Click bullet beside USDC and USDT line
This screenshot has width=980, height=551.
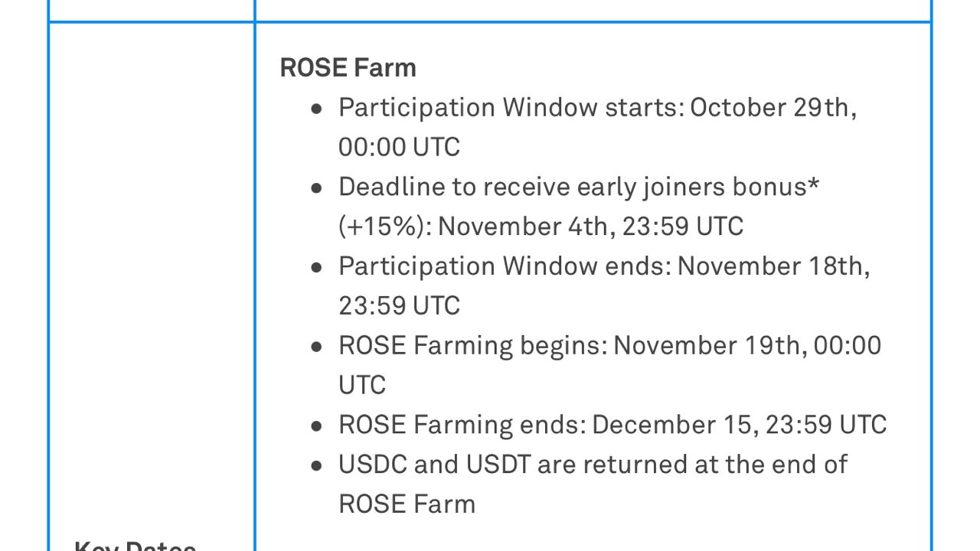[x=317, y=466]
